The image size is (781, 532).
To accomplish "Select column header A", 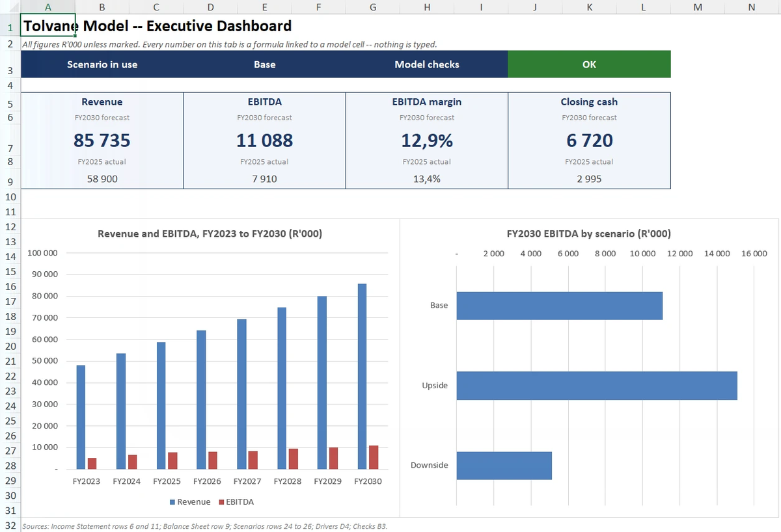I will click(x=48, y=7).
